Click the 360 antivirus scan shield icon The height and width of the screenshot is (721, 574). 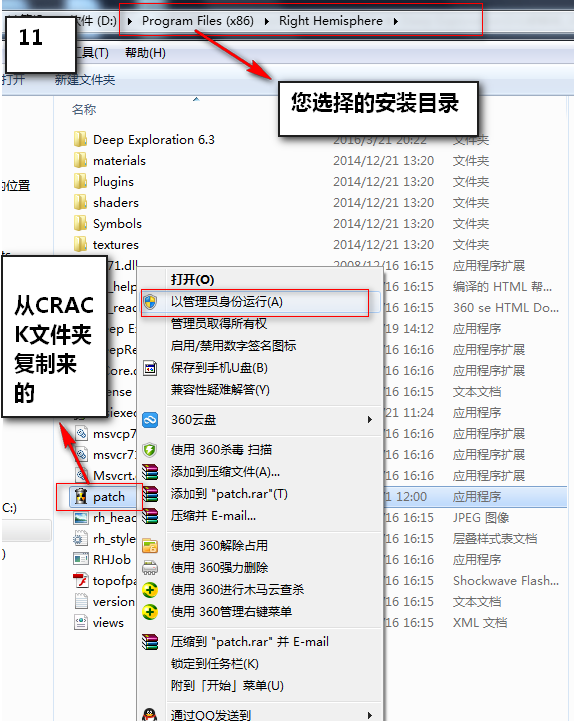coord(150,449)
